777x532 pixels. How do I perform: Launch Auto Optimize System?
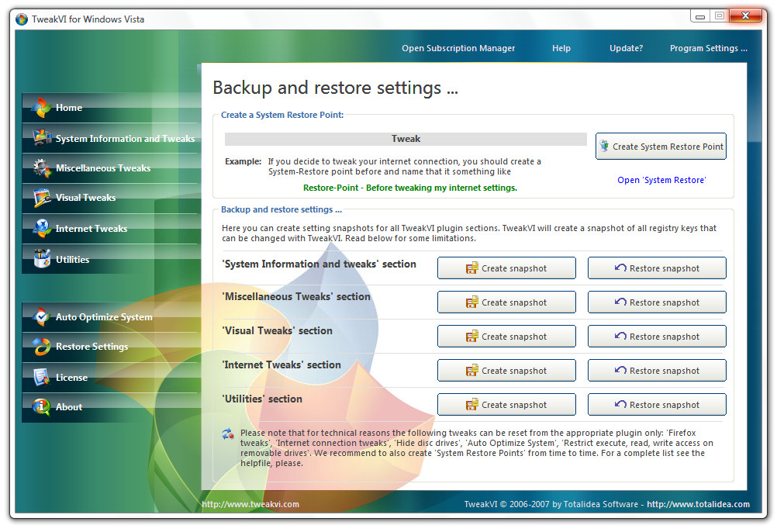(111, 317)
